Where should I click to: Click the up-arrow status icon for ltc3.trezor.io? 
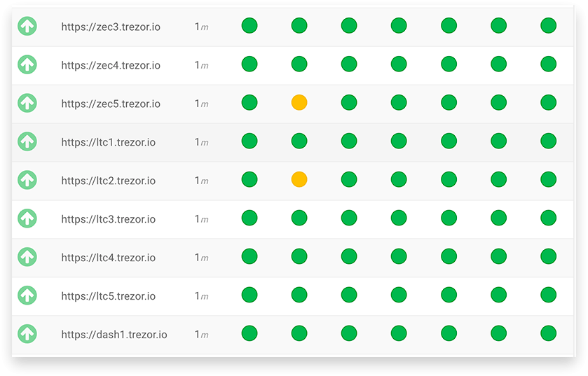27,218
